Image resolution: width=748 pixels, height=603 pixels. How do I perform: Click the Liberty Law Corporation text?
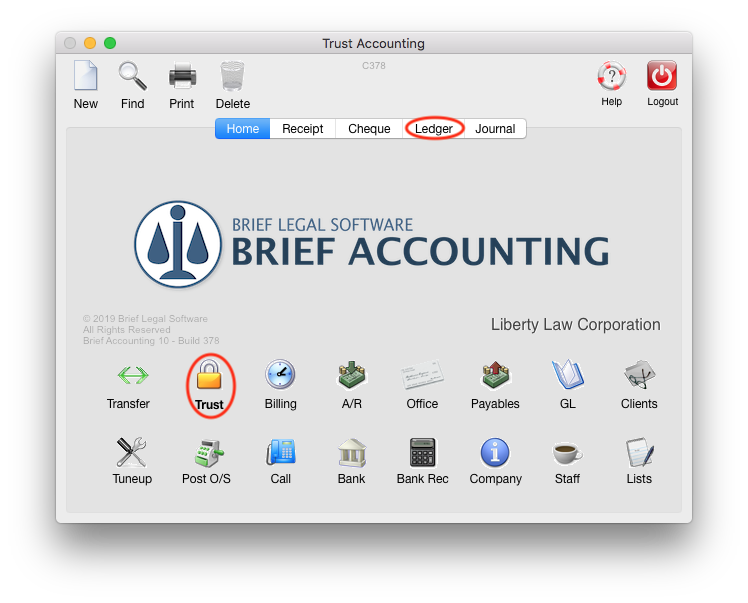tap(575, 324)
